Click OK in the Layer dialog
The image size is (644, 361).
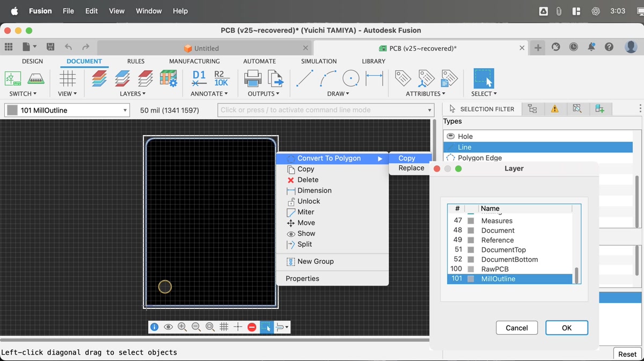click(x=567, y=328)
